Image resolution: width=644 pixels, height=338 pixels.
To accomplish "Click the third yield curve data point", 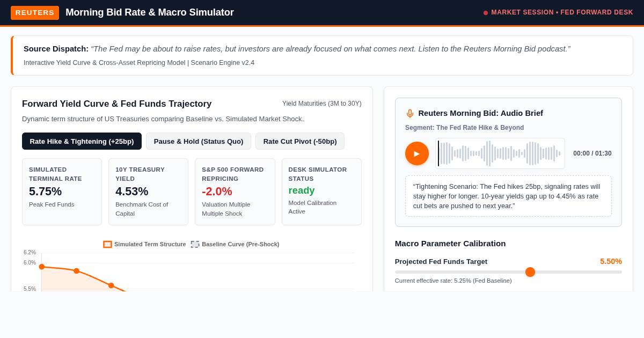I will click(111, 285).
